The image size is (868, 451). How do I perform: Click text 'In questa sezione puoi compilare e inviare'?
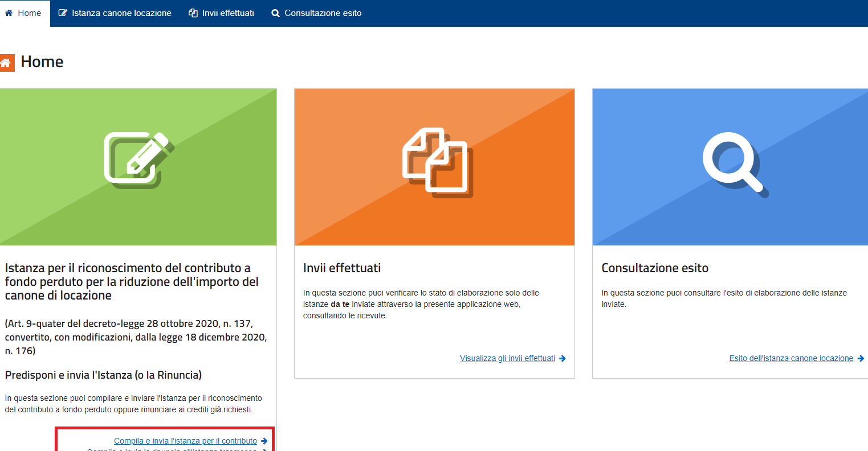pos(133,404)
